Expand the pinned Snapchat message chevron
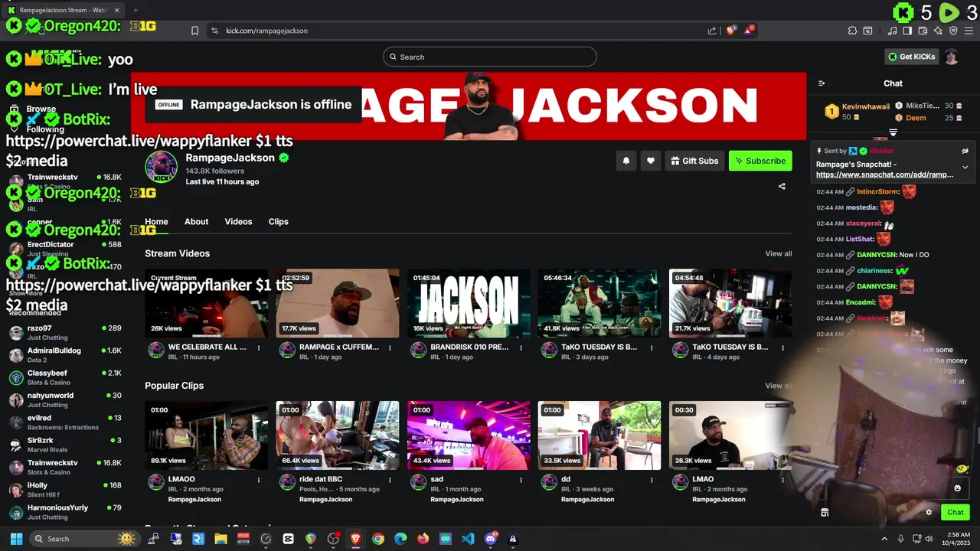The width and height of the screenshot is (980, 551). 965,167
